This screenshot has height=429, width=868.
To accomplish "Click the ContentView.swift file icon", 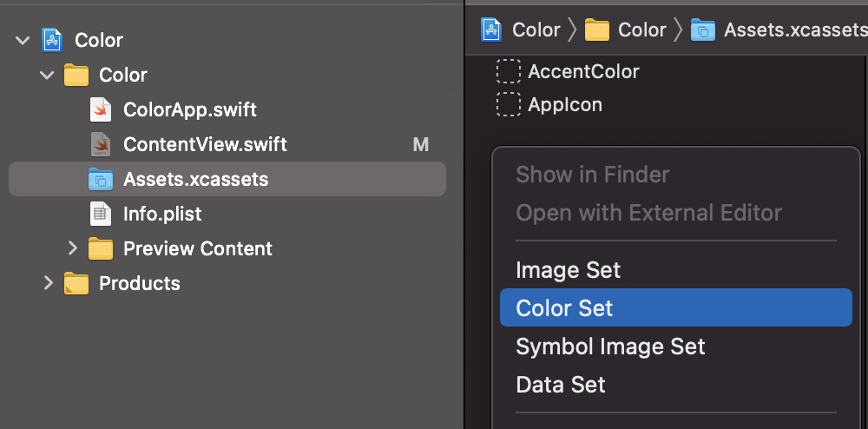I will (101, 144).
